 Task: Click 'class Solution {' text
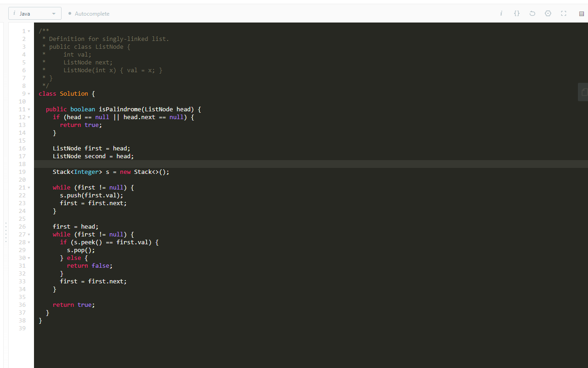tap(67, 93)
